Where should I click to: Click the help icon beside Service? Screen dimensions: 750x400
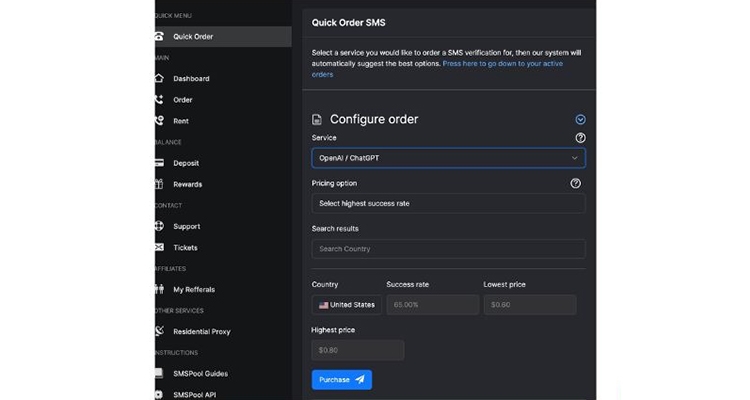580,138
